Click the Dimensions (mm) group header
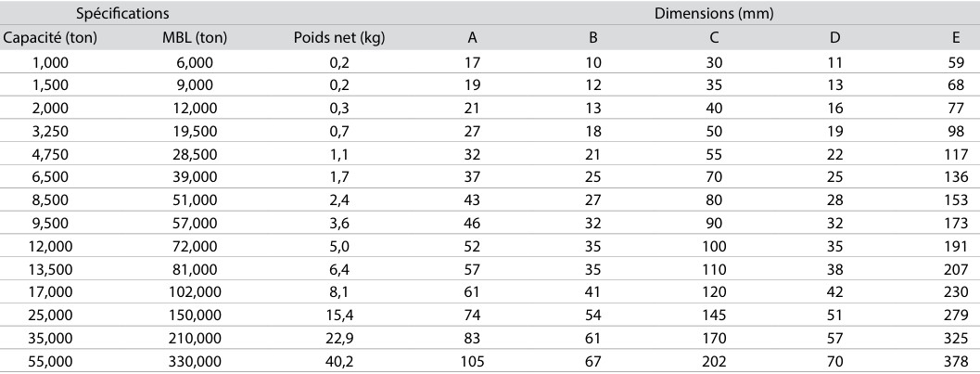This screenshot has height=374, width=980. tap(714, 14)
